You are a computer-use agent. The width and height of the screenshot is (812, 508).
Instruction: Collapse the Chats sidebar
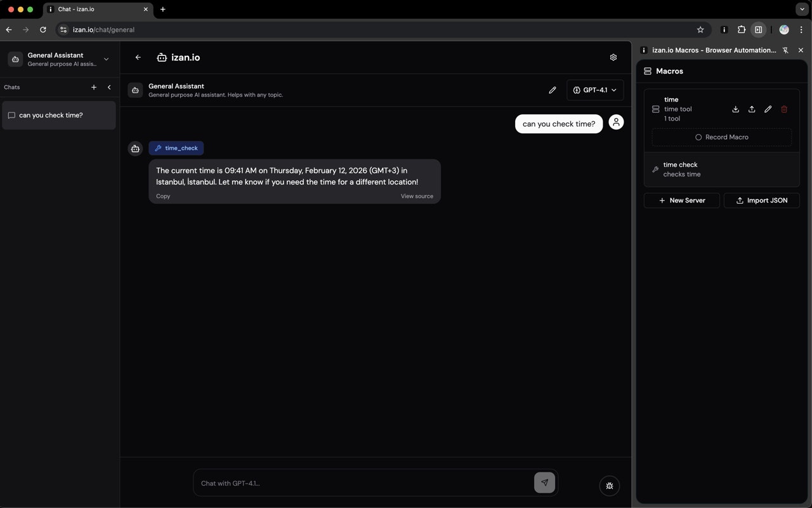[x=109, y=87]
